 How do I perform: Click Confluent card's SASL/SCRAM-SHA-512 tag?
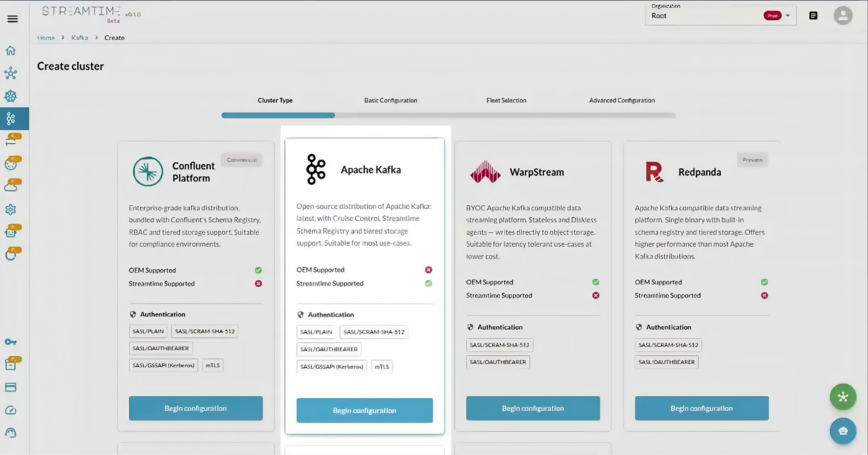[205, 331]
